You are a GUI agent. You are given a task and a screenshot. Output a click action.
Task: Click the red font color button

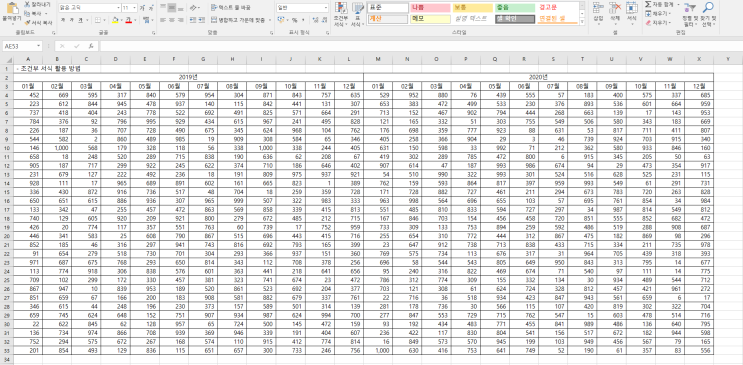pyautogui.click(x=128, y=20)
